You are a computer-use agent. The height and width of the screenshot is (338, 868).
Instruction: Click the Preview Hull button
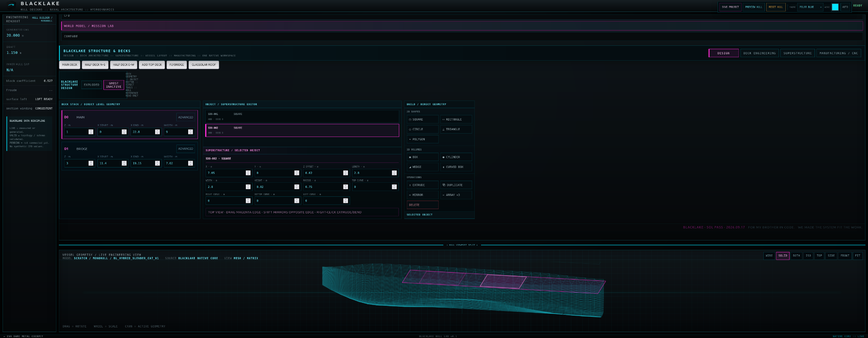point(754,7)
